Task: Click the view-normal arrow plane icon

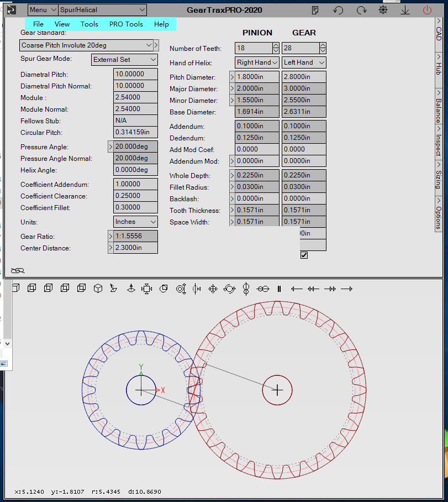Action: pos(113,289)
